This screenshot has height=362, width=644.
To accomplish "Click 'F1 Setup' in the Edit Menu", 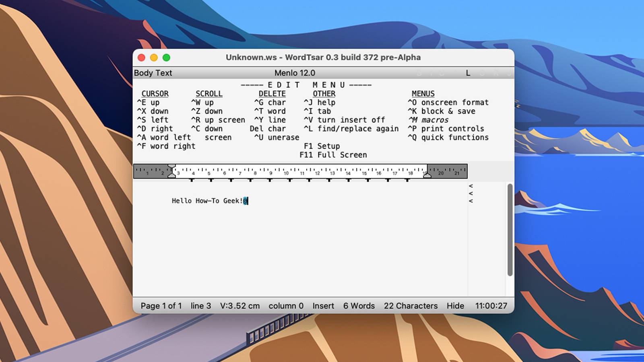I will pyautogui.click(x=322, y=146).
